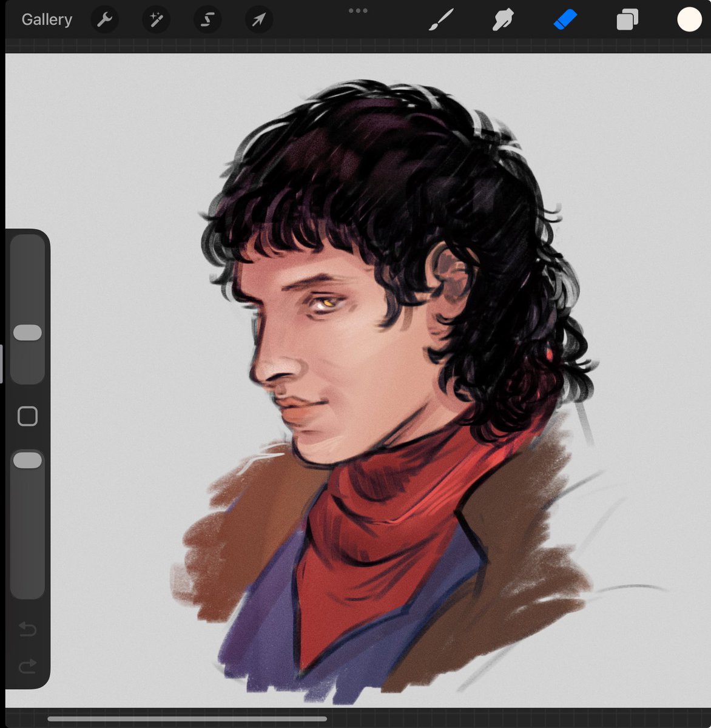Open the Selection tool
711x728 pixels.
click(x=207, y=19)
